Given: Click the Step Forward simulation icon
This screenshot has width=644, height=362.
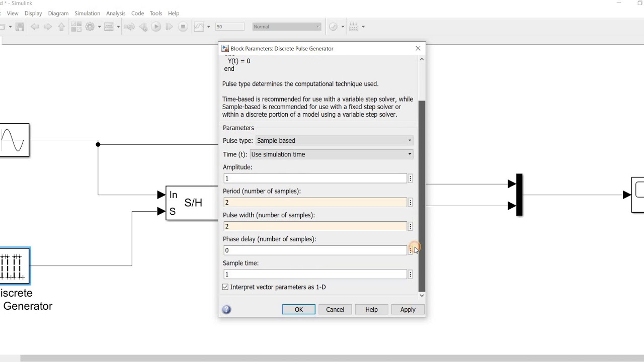Looking at the screenshot, I should tap(169, 27).
